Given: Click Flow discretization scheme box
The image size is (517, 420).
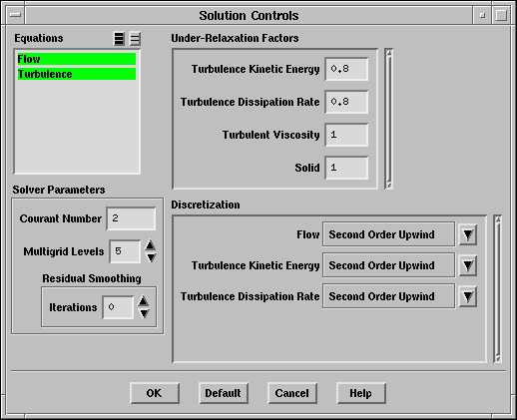Looking at the screenshot, I should [x=388, y=234].
